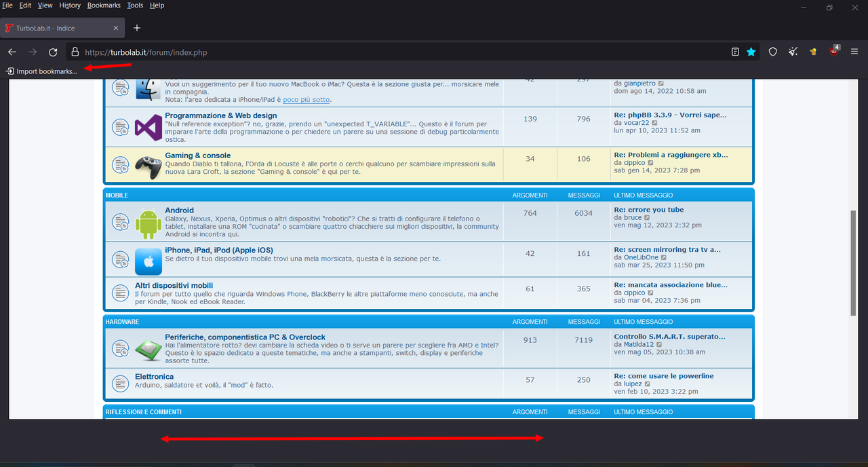
Task: Open the History menu
Action: pyautogui.click(x=70, y=5)
